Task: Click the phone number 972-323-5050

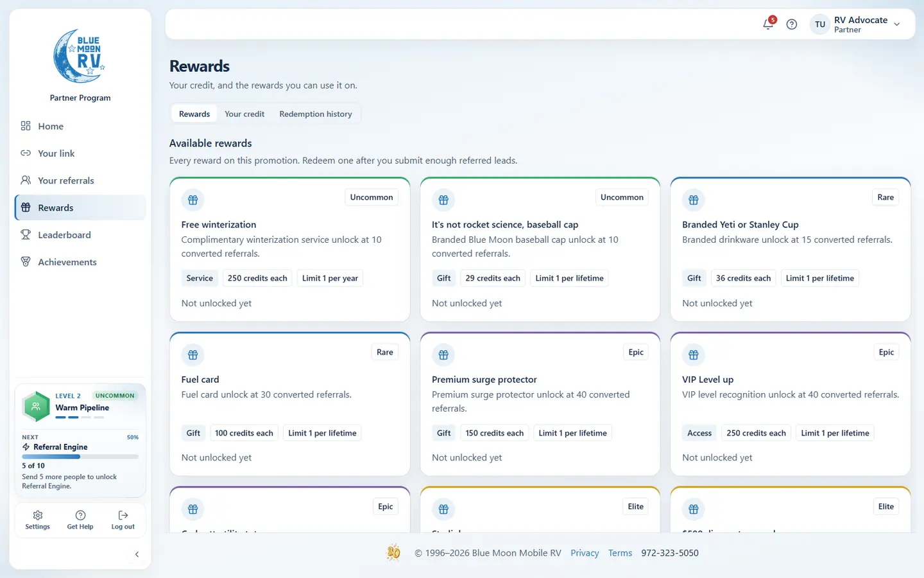Action: click(670, 553)
